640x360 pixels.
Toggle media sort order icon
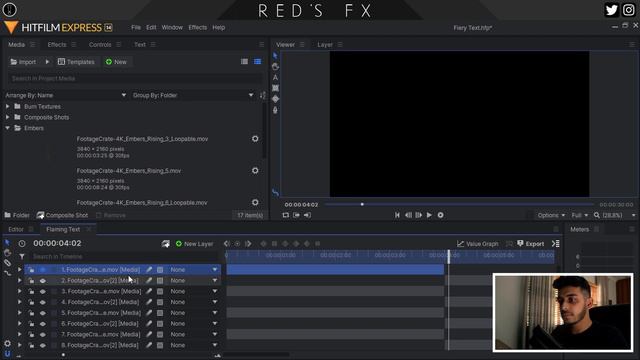pos(262,96)
